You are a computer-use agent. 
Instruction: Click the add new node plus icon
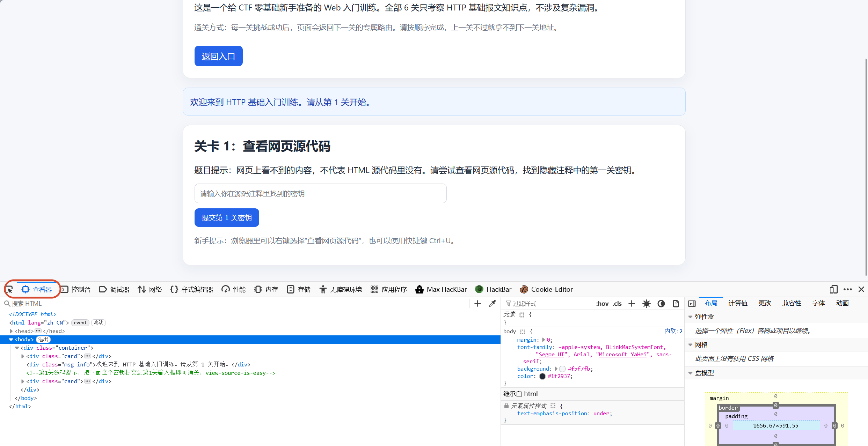477,304
